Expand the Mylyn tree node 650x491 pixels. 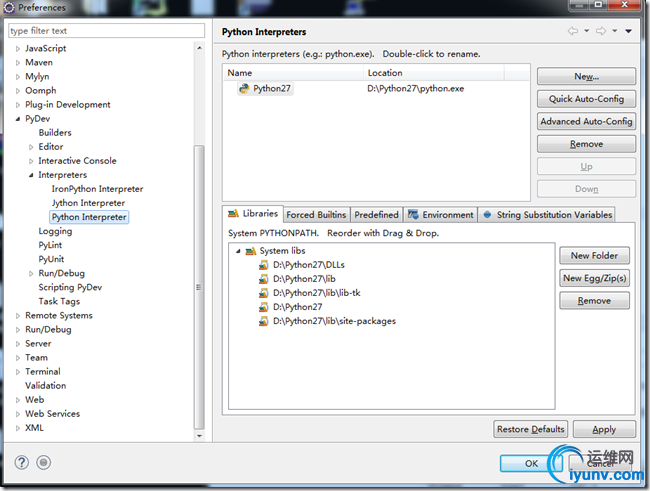pyautogui.click(x=17, y=77)
